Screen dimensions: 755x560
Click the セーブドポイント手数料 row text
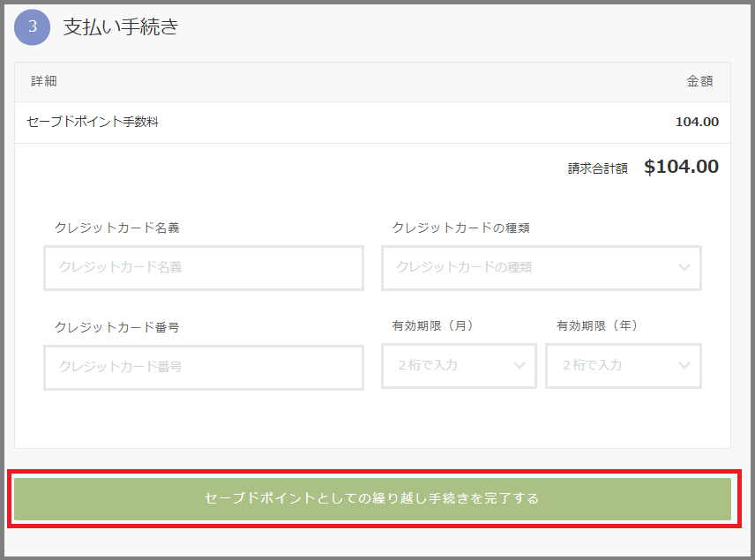(x=93, y=122)
